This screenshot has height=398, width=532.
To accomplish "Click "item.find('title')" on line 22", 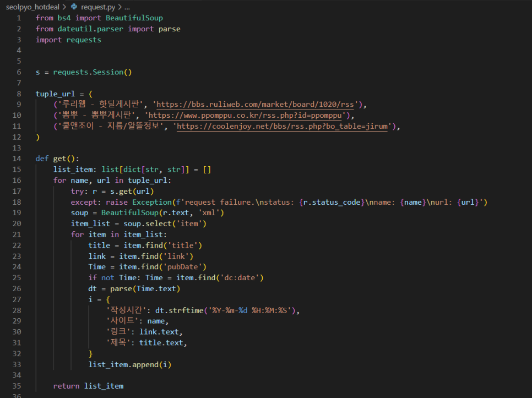I will point(163,245).
